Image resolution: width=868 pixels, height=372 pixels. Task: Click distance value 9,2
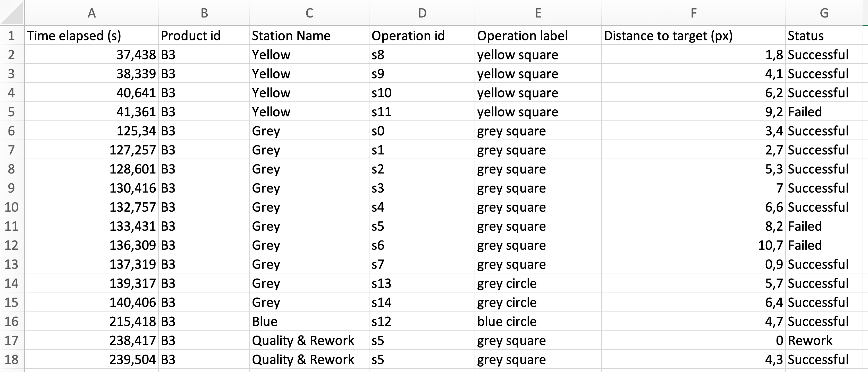click(694, 111)
